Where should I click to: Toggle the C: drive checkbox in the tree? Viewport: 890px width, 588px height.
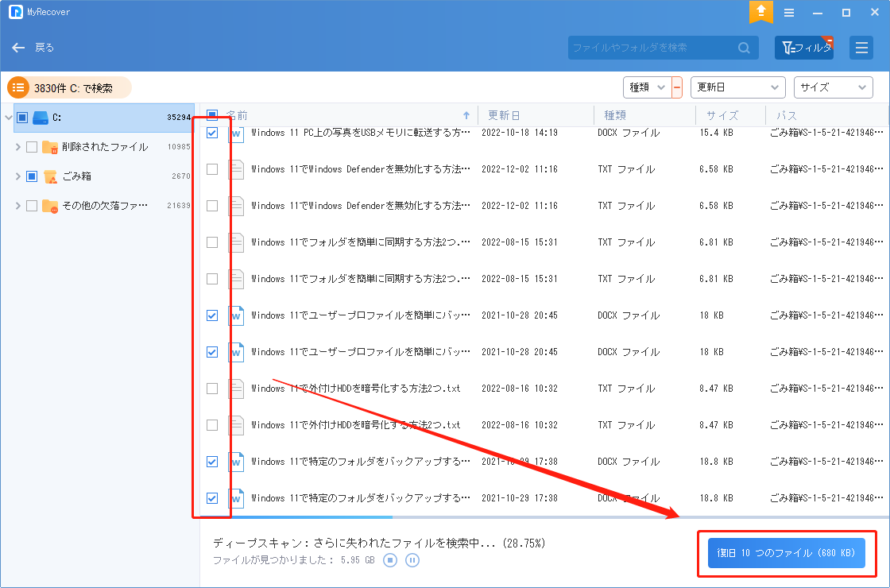[x=22, y=118]
